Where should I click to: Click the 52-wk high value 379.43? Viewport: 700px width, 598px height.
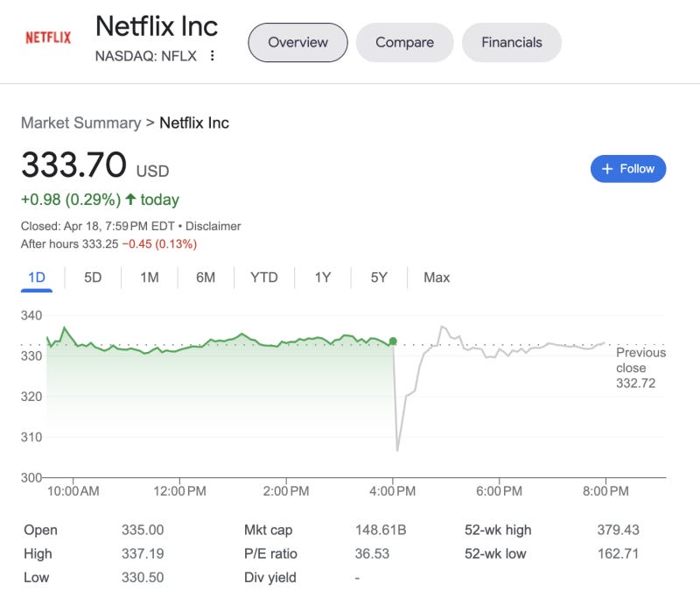click(619, 530)
